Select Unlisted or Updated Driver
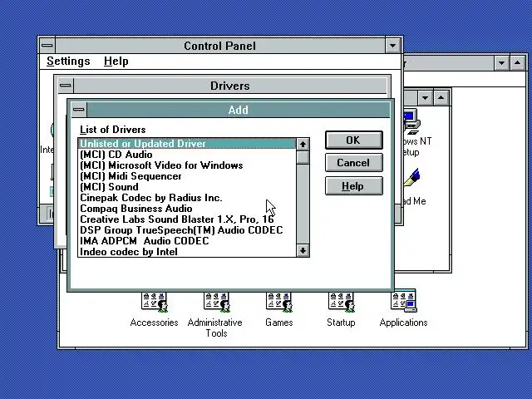The width and height of the screenshot is (532, 399). click(187, 144)
